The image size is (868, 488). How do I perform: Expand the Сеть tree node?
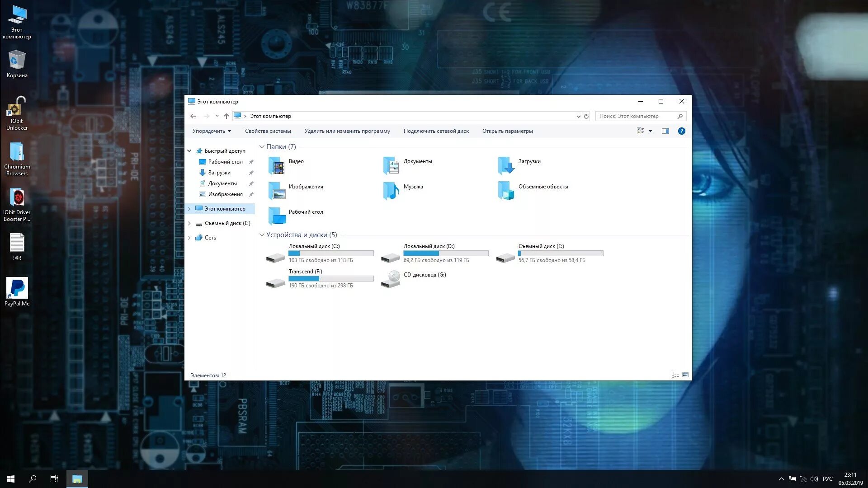click(x=189, y=238)
